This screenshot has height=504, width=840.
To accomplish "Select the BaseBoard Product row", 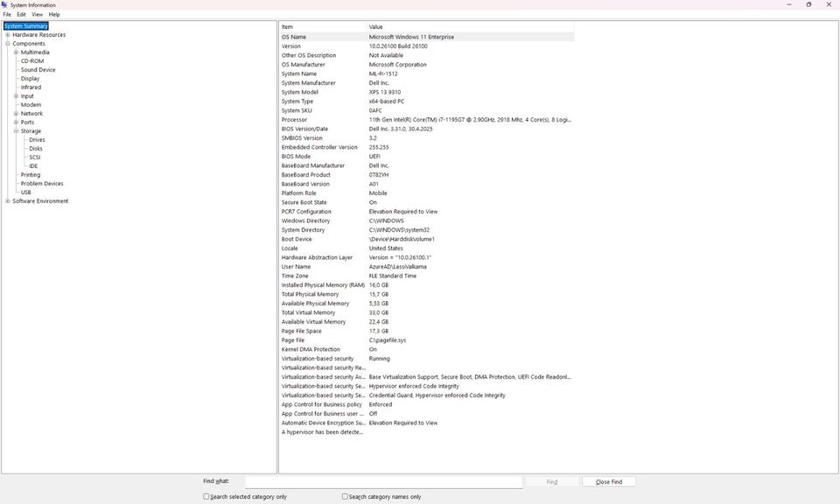I will point(426,175).
